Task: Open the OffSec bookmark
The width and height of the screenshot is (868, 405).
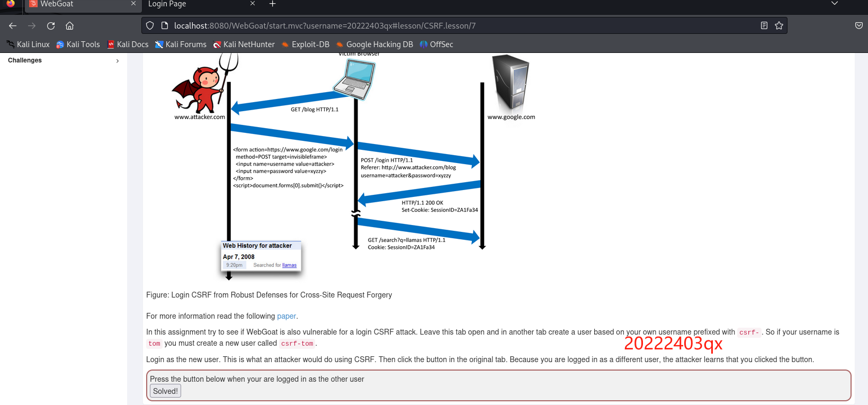Action: click(x=436, y=44)
